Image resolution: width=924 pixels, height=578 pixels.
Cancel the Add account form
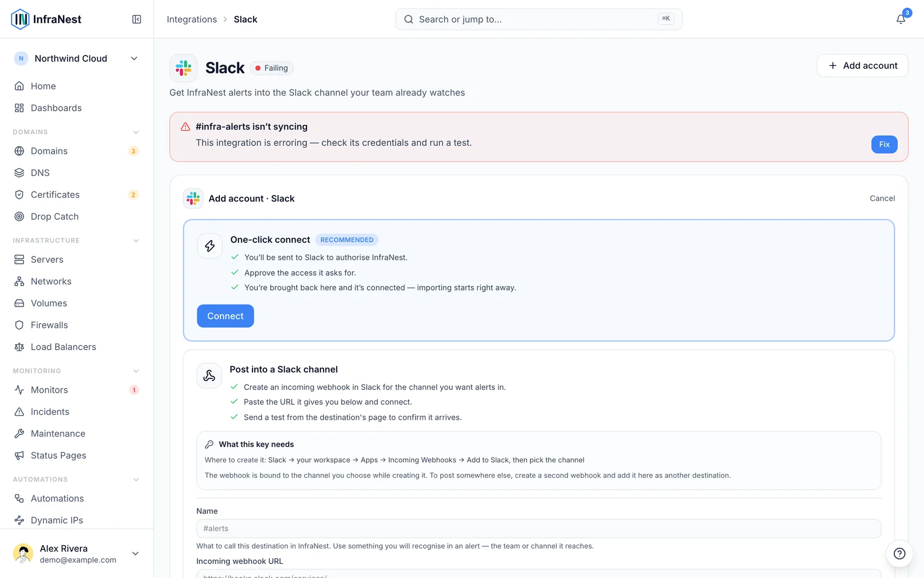coord(882,198)
